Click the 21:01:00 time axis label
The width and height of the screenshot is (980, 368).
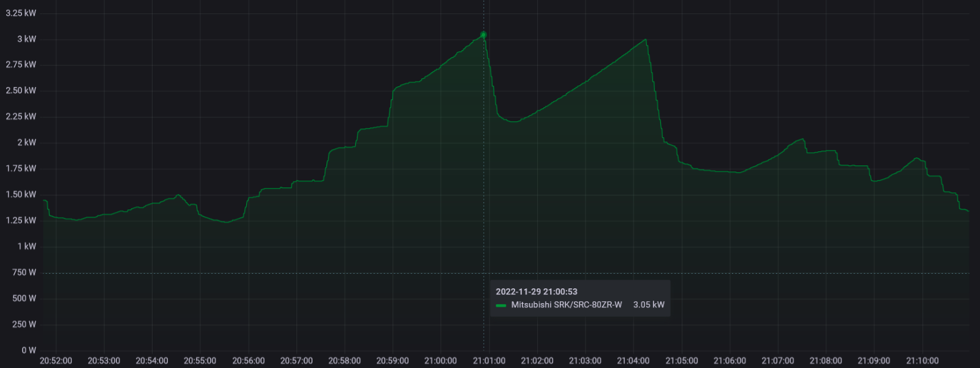point(489,361)
